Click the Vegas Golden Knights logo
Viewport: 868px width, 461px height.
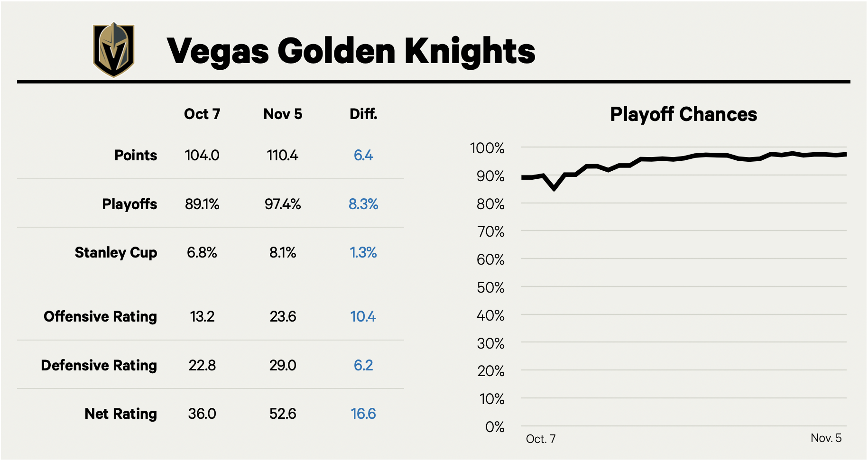click(x=113, y=50)
